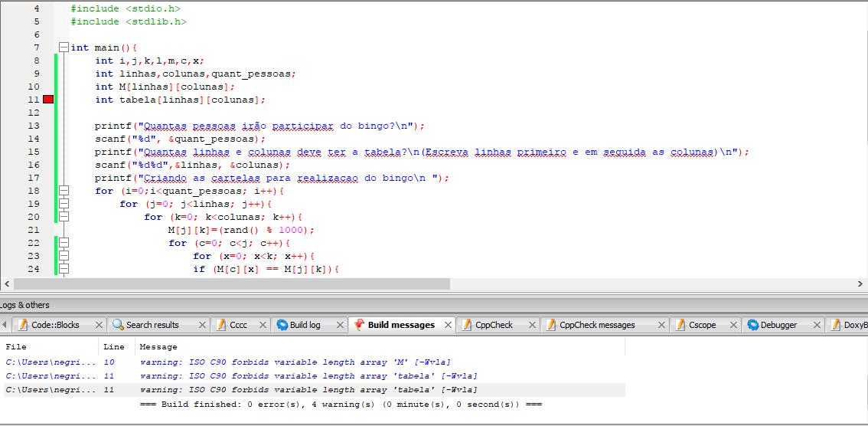
Task: Close the Cscope tab
Action: pyautogui.click(x=733, y=325)
